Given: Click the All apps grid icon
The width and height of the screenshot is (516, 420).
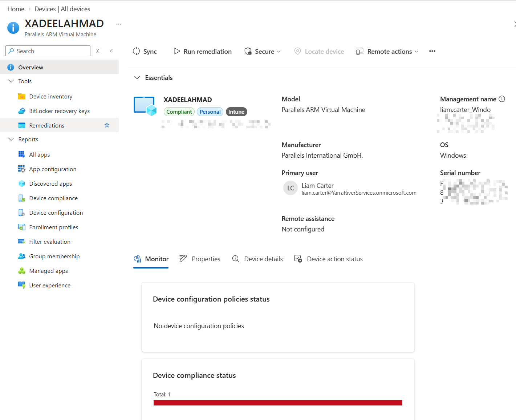Looking at the screenshot, I should 22,154.
